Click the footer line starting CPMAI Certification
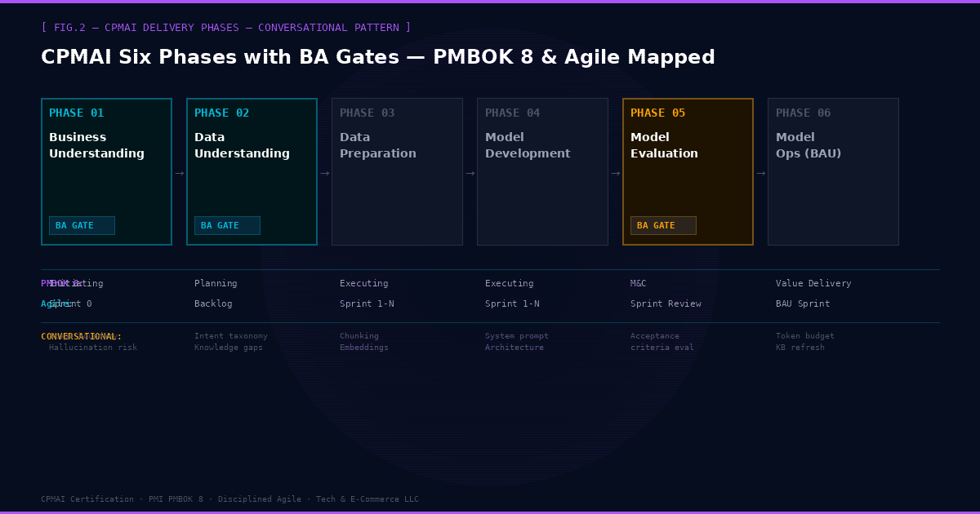Image resolution: width=980 pixels, height=514 pixels. pos(229,499)
